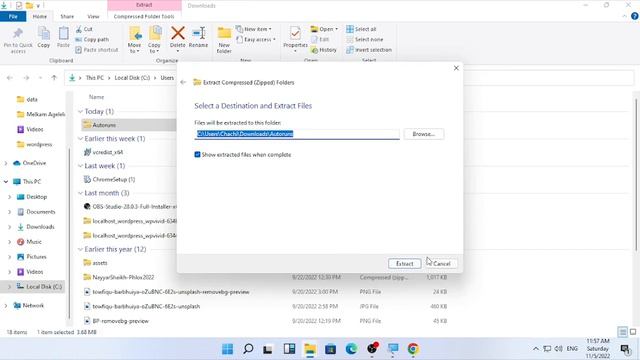Click the Explorer Up arrow button
The height and width of the screenshot is (360, 640).
tap(54, 78)
